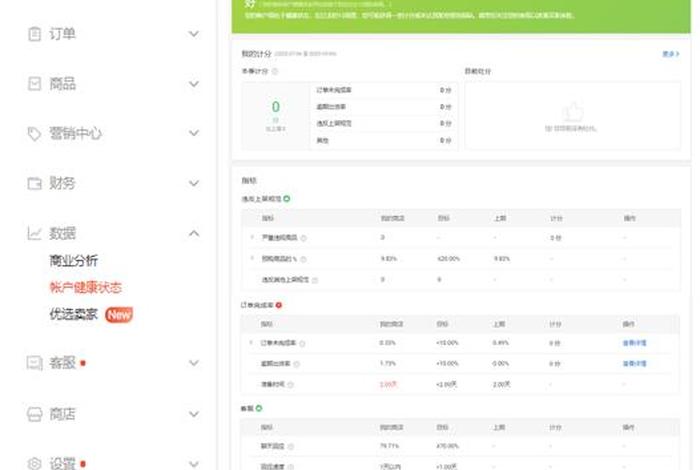
Task: Click 逾期出货率 in score breakdown list
Action: [x=331, y=107]
